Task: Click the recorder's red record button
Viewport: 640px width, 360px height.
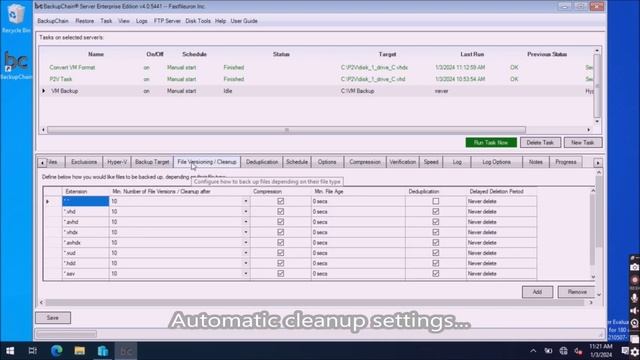Action: 634,280
